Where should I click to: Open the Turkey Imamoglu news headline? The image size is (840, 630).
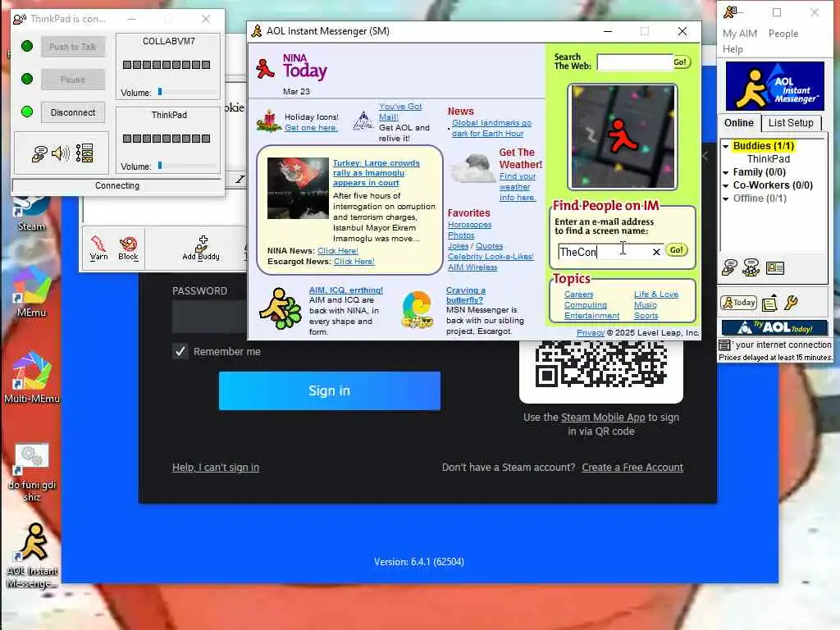(376, 172)
